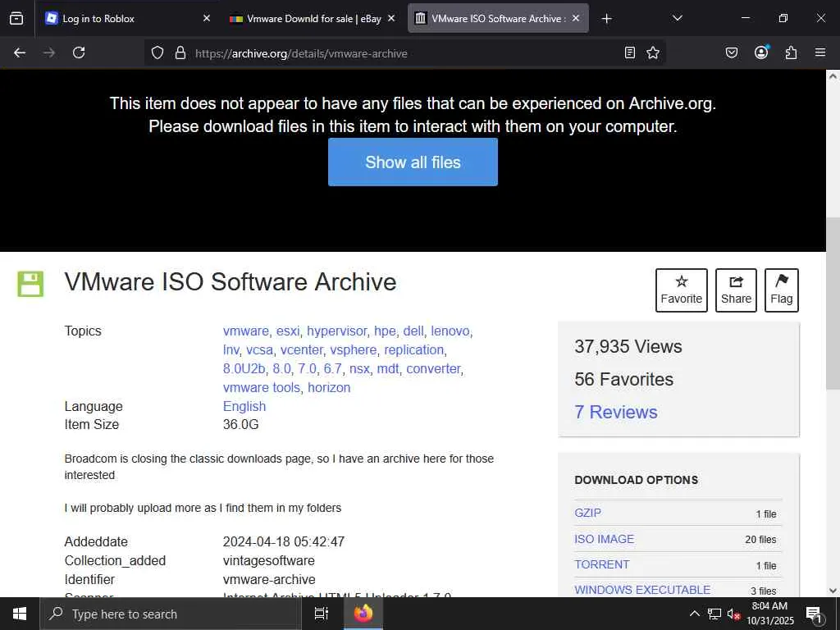The width and height of the screenshot is (840, 630).
Task: Open Task View on the taskbar
Action: point(321,614)
